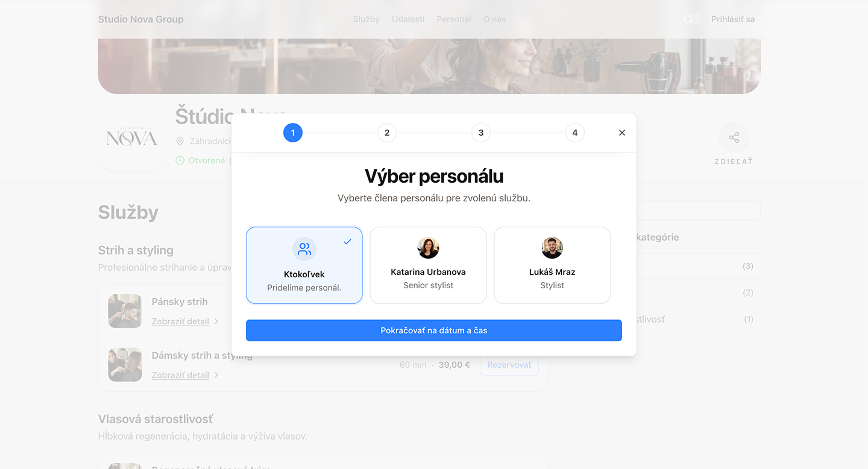The width and height of the screenshot is (868, 469).
Task: Click the Senior stylist label
Action: (428, 285)
